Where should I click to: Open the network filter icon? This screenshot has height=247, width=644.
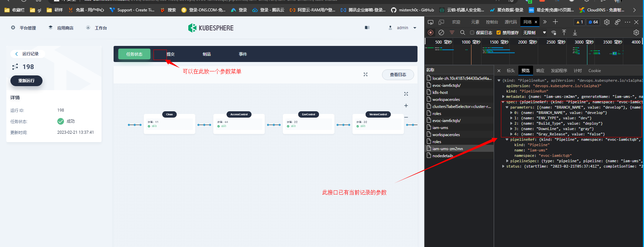pyautogui.click(x=452, y=33)
